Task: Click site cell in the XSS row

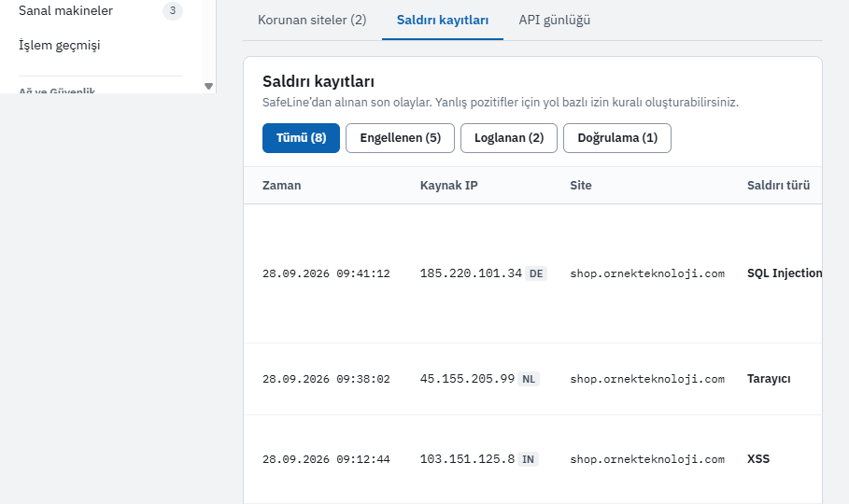Action: tap(647, 459)
